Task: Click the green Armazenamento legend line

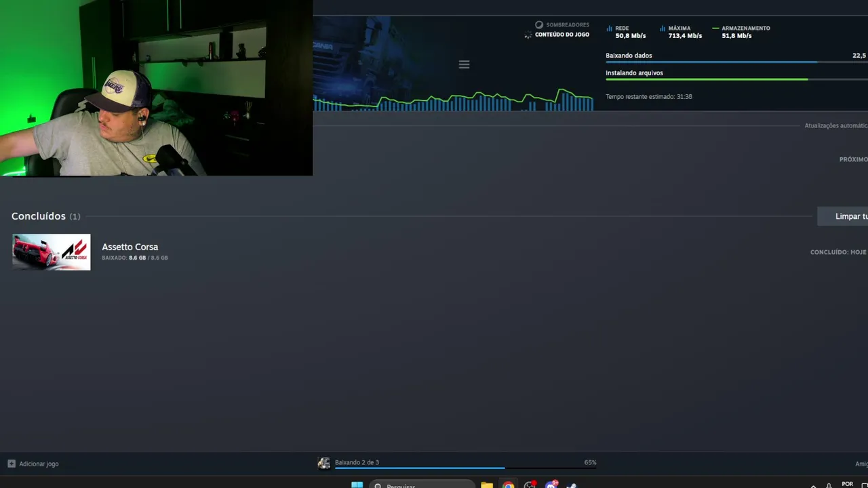Action: [715, 28]
